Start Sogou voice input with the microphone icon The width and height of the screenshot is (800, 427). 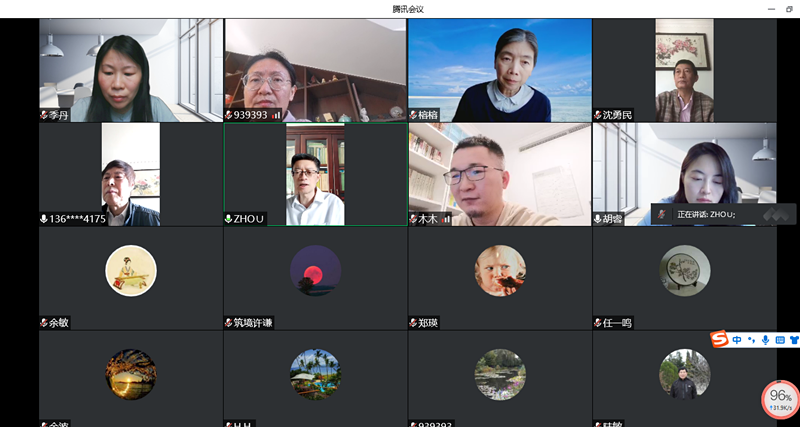point(765,340)
